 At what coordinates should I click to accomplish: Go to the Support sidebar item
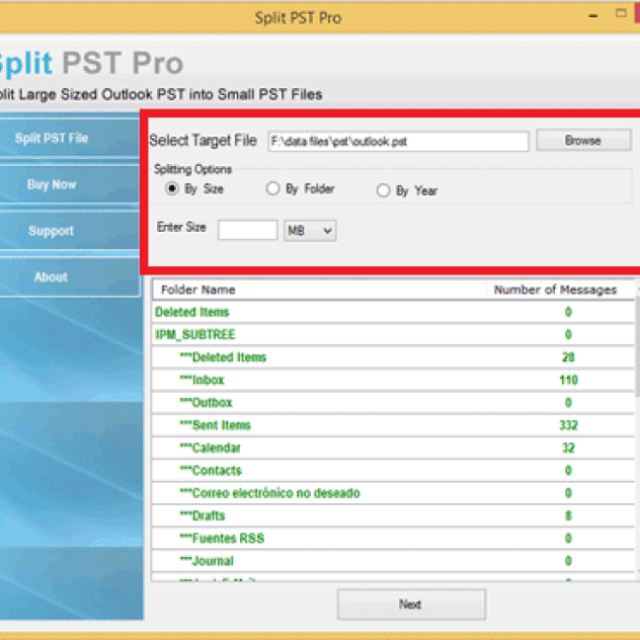pyautogui.click(x=69, y=231)
